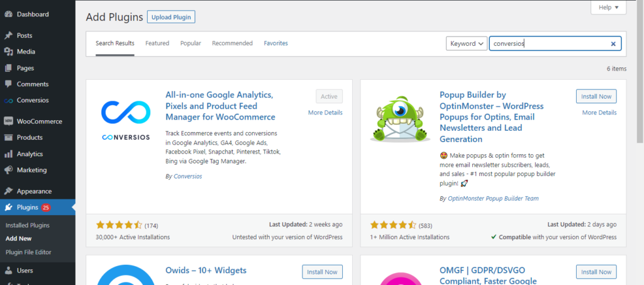Select the '6 items' count text

click(x=616, y=69)
